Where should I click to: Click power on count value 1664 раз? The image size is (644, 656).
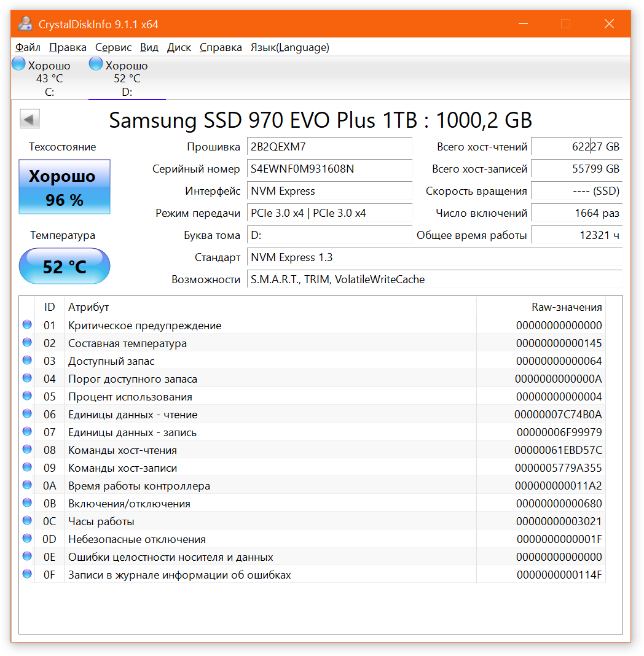pyautogui.click(x=577, y=213)
